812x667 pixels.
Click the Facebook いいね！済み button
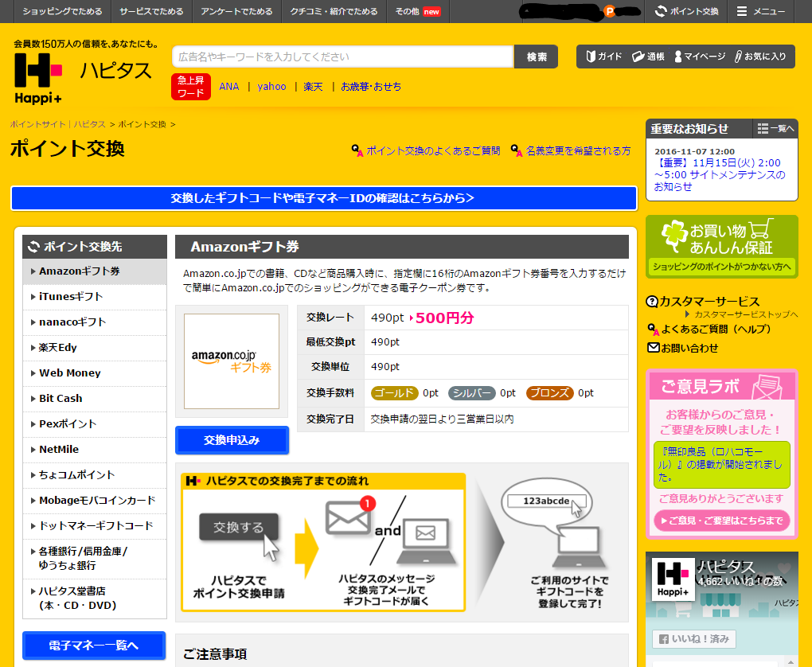pyautogui.click(x=694, y=639)
